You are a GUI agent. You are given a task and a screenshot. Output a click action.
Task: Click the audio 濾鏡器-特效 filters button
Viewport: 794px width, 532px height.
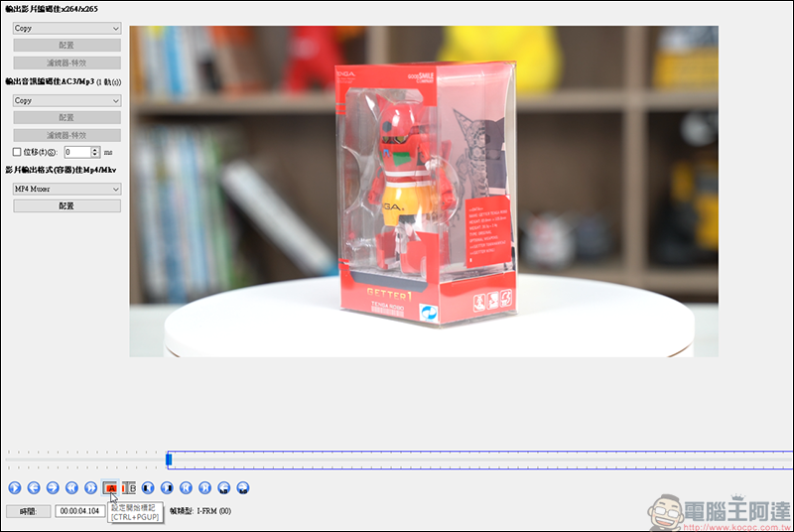click(66, 135)
